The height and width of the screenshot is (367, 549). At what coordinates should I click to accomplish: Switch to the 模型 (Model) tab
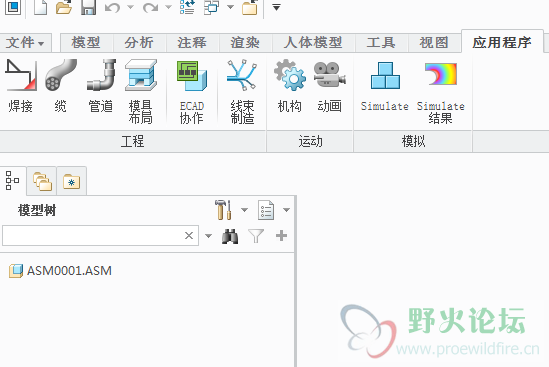pyautogui.click(x=86, y=43)
